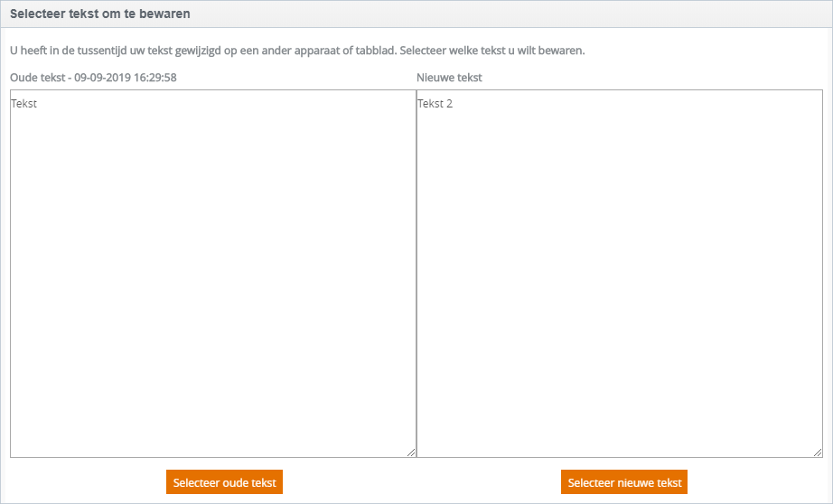
Task: Click 'Selecteer welke tekst u wilt bewaren' sentence
Action: (x=491, y=51)
